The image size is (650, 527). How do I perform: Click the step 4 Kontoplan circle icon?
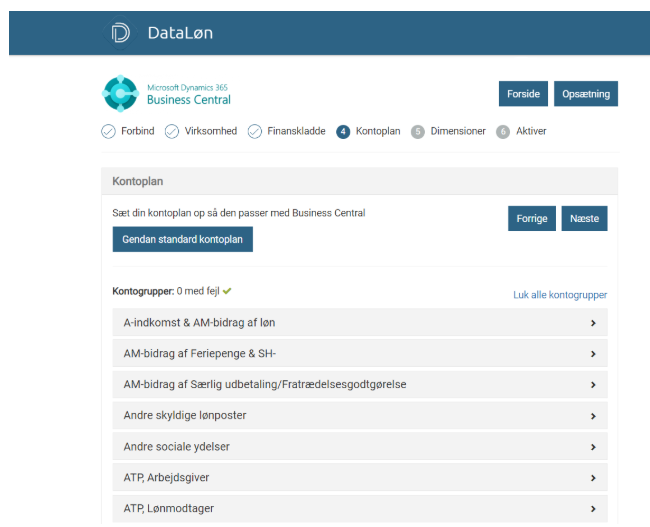[343, 131]
